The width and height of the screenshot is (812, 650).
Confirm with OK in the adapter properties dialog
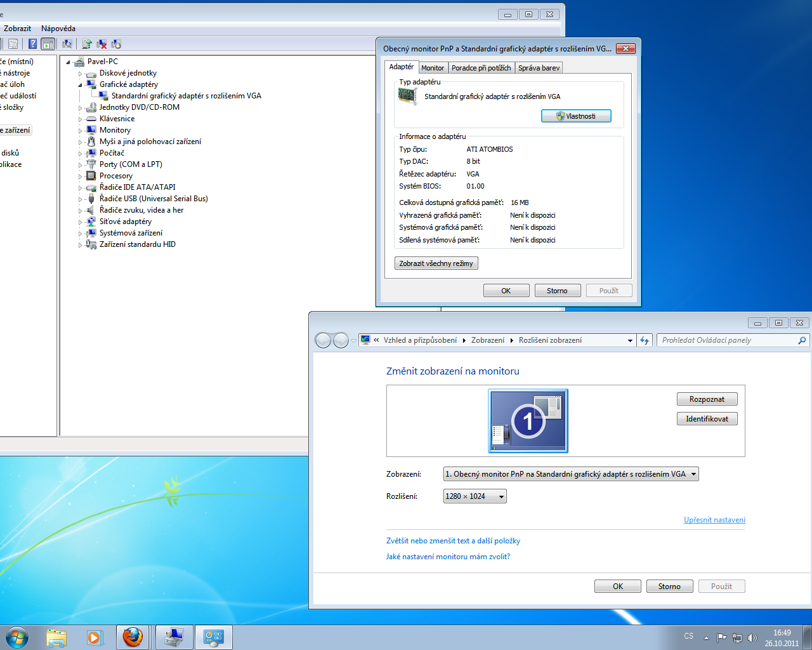[506, 291]
